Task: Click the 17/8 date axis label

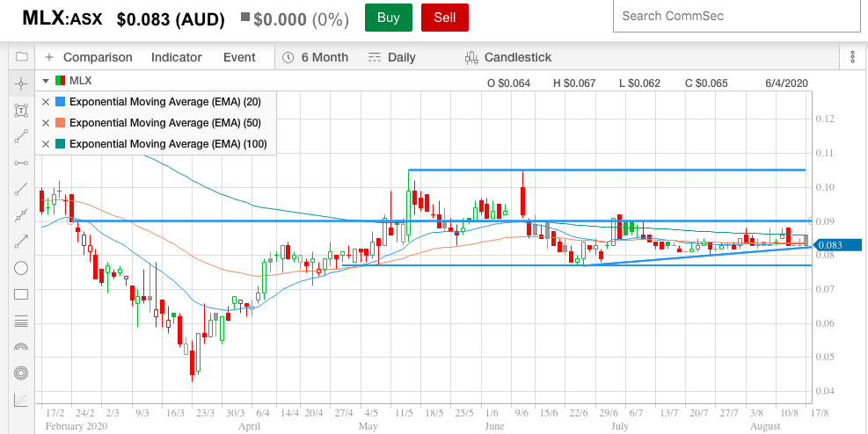Action: 820,413
